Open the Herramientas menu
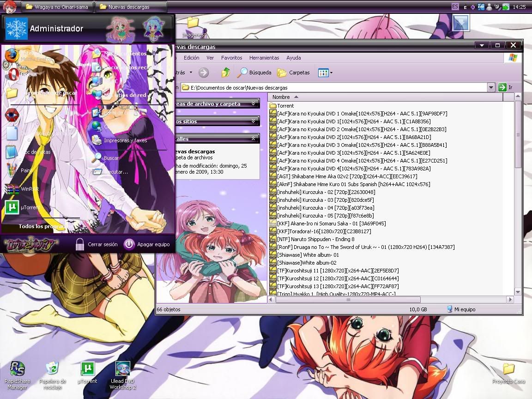 pyautogui.click(x=264, y=58)
